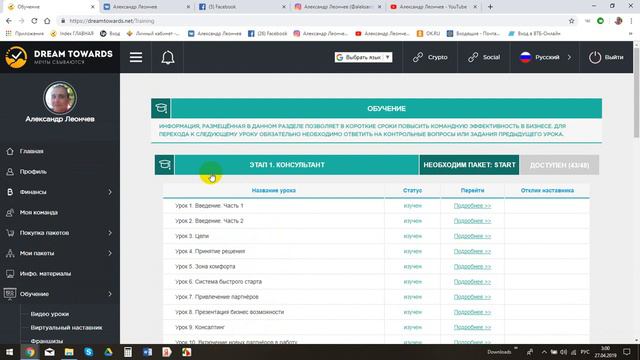The height and width of the screenshot is (360, 640).
Task: Open Подробнее link for Урок 5 Зона комфорта
Action: (472, 267)
